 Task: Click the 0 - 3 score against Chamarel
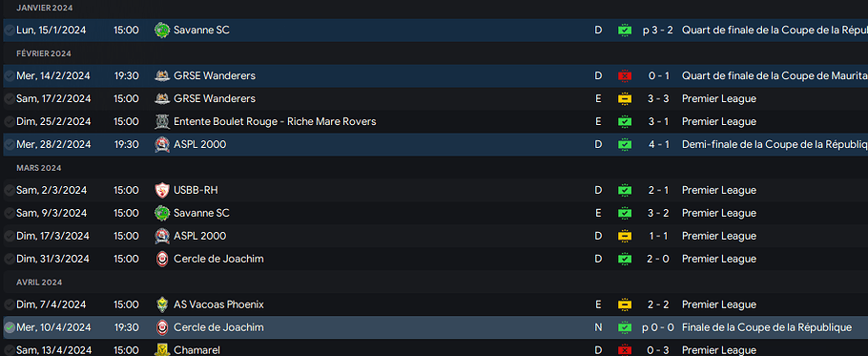click(x=659, y=350)
